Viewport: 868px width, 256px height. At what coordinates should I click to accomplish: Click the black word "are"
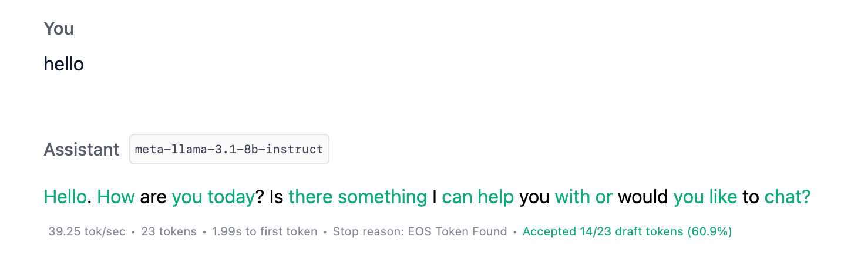(x=153, y=197)
